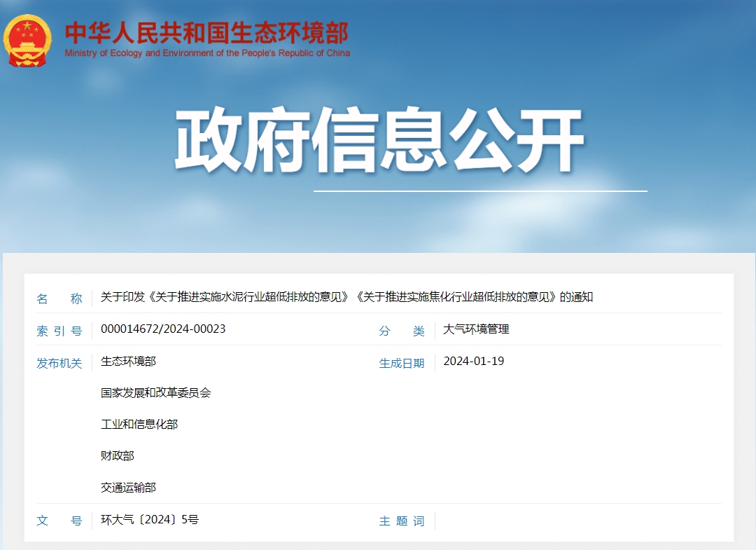Click the 生成日期 field label
Screen dimensions: 756x550
click(402, 364)
